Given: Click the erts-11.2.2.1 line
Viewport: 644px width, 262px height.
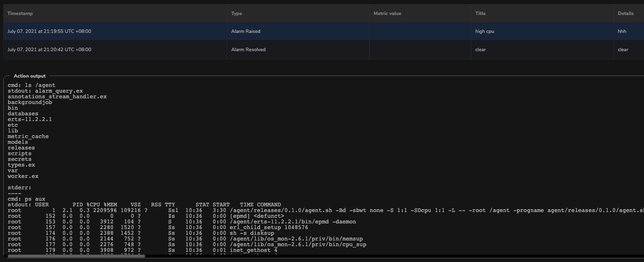Looking at the screenshot, I should pyautogui.click(x=30, y=119).
